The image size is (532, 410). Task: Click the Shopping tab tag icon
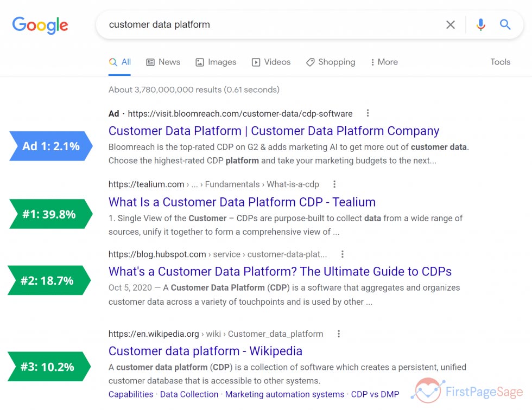[310, 62]
